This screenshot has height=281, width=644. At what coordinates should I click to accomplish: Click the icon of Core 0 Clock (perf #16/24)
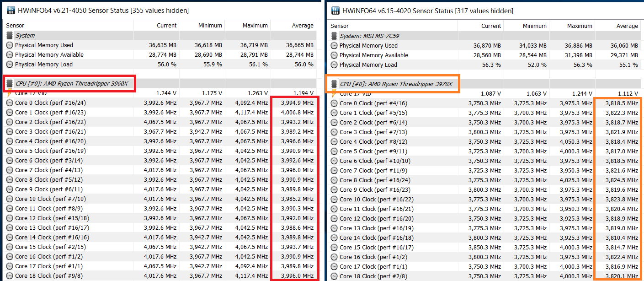click(10, 103)
